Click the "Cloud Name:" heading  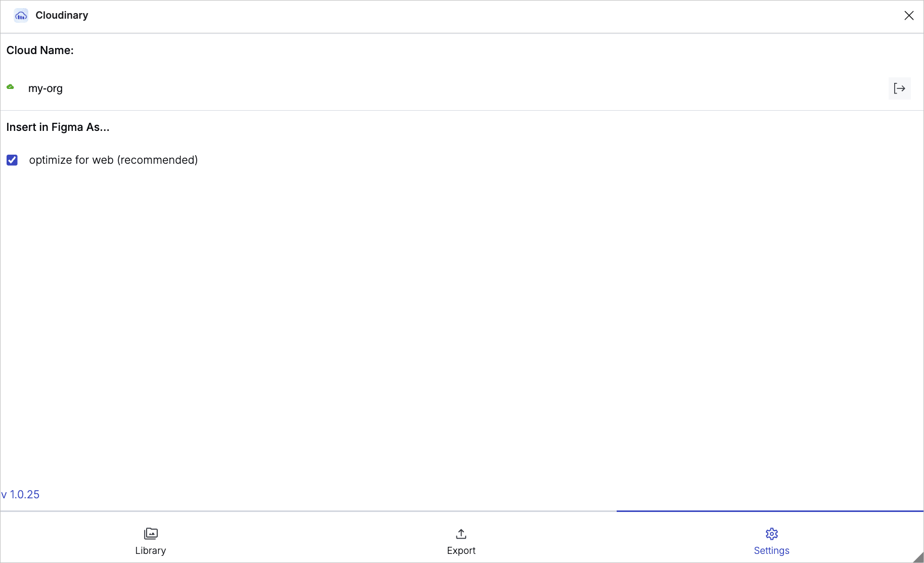click(x=40, y=51)
